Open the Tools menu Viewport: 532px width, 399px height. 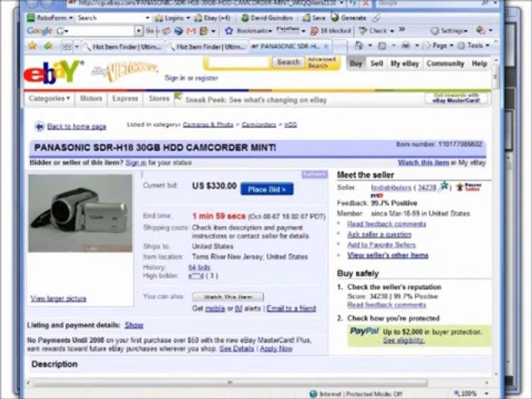coord(474,45)
